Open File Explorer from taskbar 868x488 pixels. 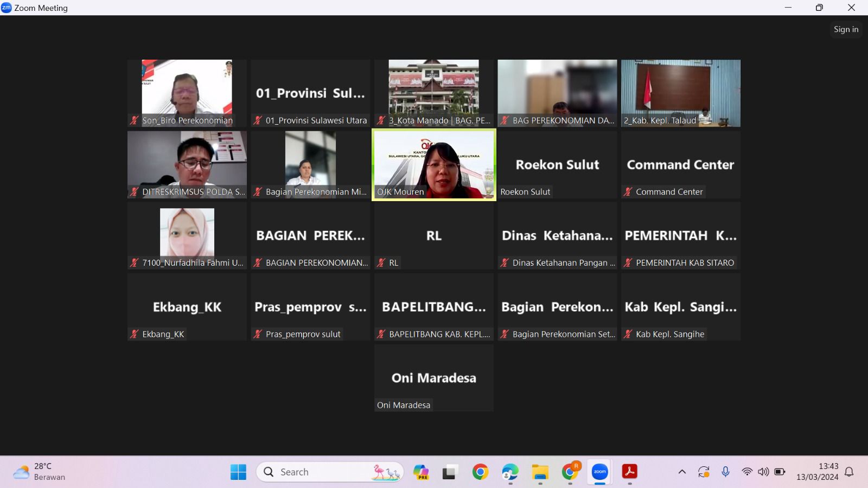[x=540, y=472]
